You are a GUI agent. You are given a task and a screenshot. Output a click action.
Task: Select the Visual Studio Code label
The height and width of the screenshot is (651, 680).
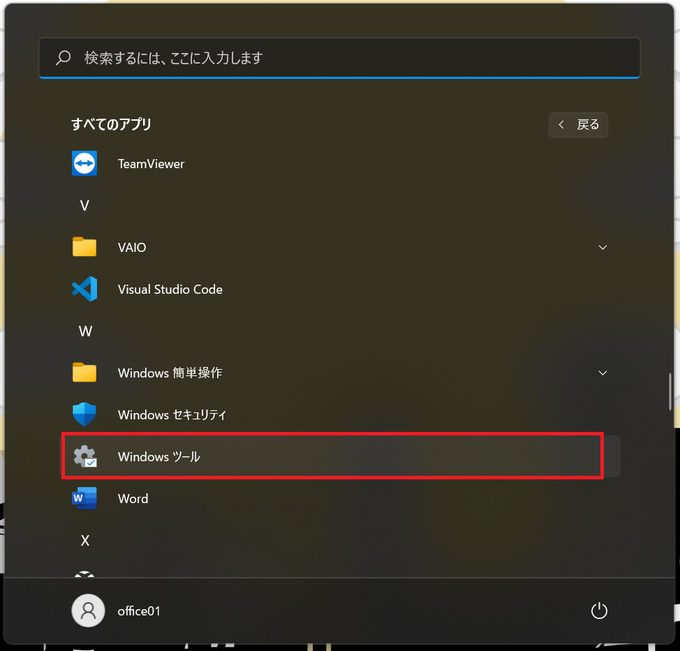[x=170, y=289]
